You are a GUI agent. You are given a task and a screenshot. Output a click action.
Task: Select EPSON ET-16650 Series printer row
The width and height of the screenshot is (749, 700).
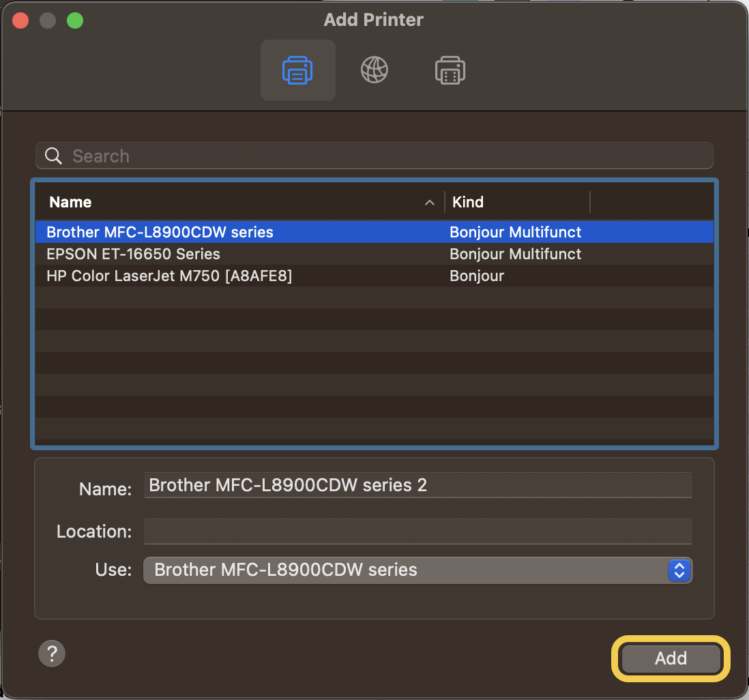coord(374,254)
